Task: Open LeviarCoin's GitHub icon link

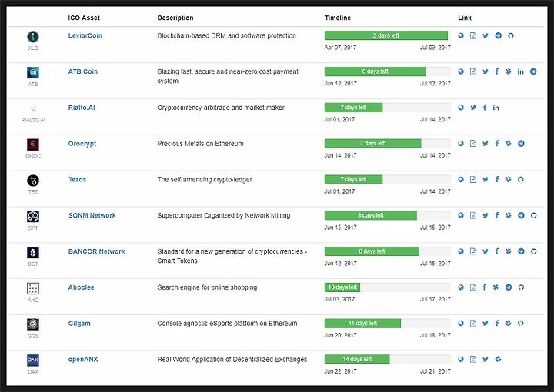Action: pyautogui.click(x=511, y=35)
